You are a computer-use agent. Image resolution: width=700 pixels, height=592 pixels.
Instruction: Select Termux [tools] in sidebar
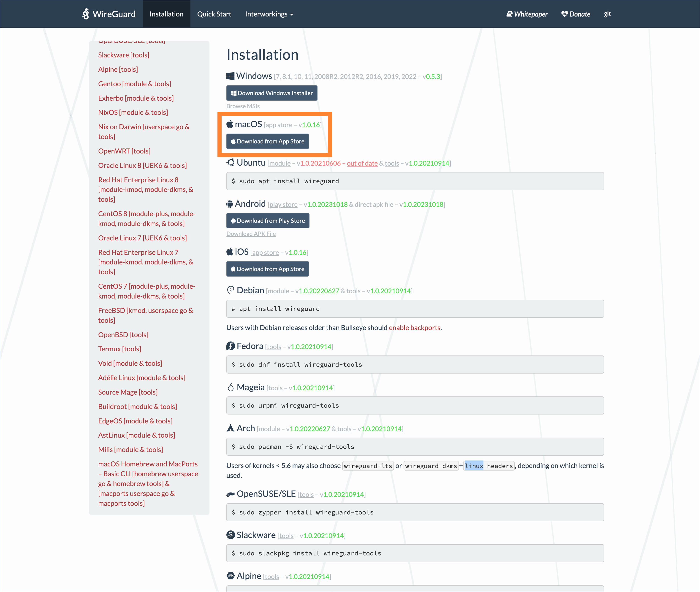(x=119, y=349)
